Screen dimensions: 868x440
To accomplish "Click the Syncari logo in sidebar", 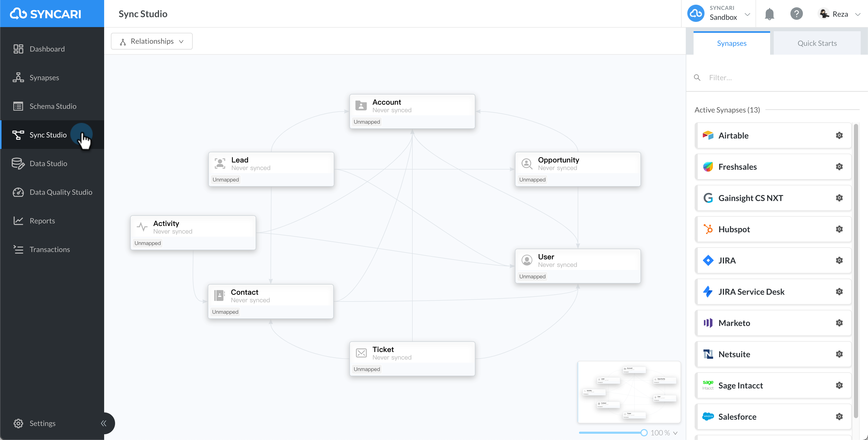I will coord(46,14).
